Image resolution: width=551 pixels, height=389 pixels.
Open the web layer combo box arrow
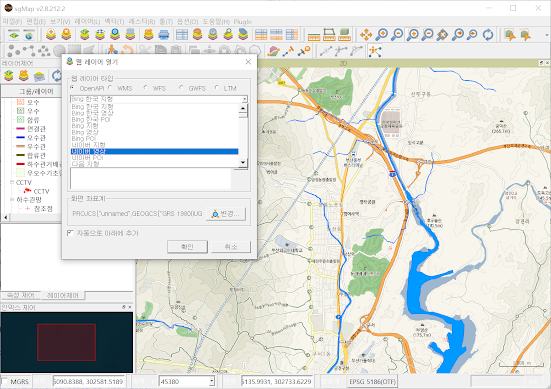point(244,99)
